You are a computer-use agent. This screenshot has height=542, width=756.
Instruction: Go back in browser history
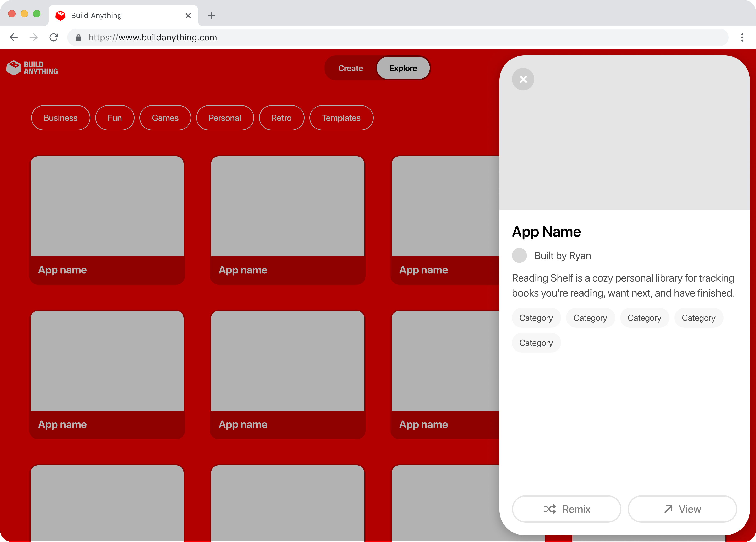point(14,37)
